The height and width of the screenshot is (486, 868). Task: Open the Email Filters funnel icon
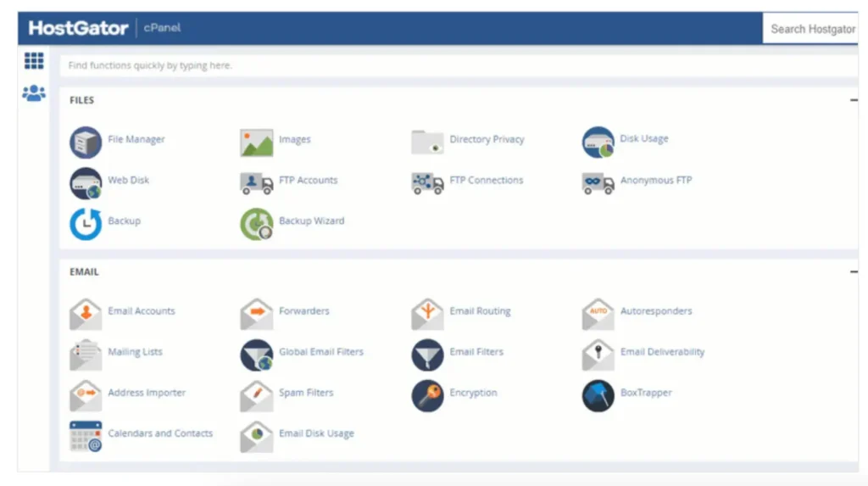427,355
